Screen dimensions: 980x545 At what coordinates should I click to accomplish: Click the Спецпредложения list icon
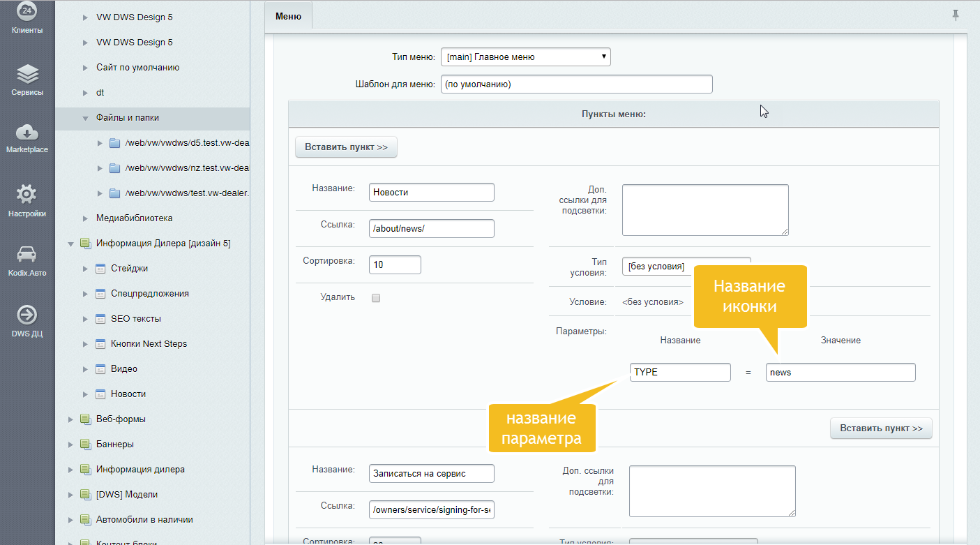(100, 294)
